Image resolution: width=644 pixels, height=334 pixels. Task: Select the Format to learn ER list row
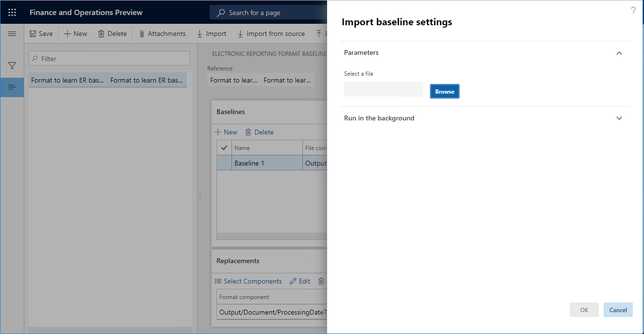107,80
